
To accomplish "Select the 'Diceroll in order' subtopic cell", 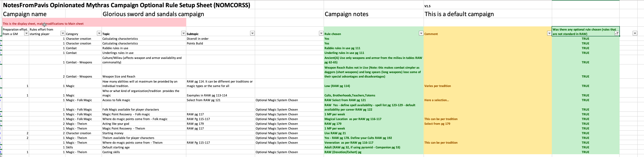I will point(198,39).
